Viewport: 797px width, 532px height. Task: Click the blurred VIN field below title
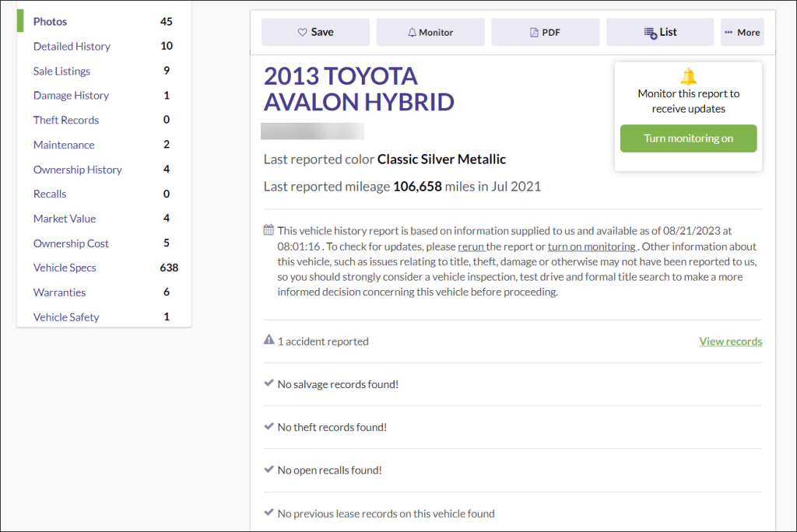[313, 131]
